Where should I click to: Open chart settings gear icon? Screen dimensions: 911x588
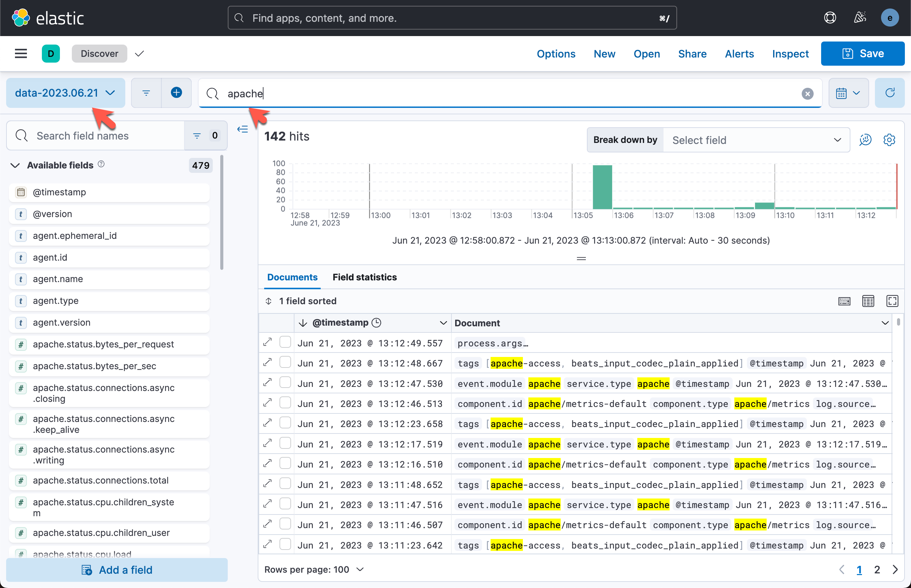point(889,140)
